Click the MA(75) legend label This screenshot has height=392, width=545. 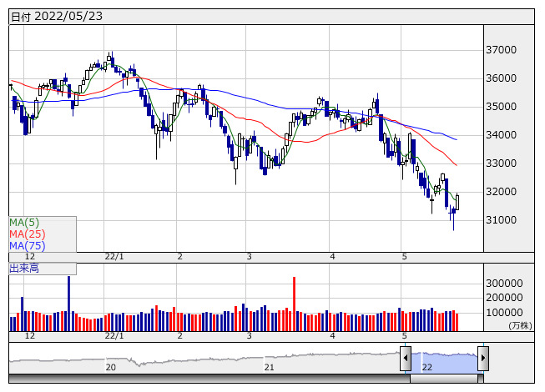(x=28, y=246)
